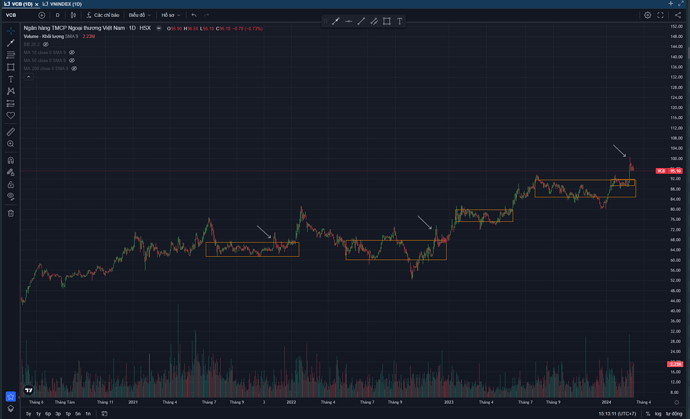690x419 pixels.
Task: Open the object tree layers icon
Action: point(11,408)
